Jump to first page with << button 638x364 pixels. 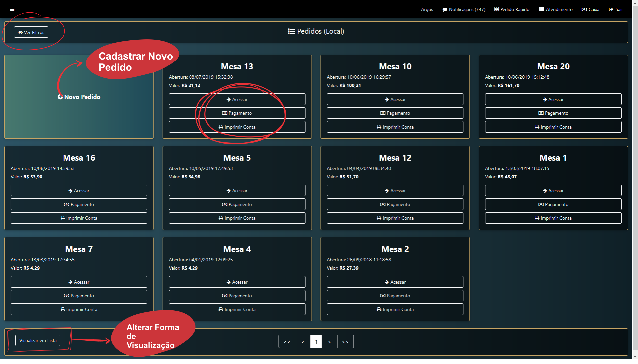[287, 342]
